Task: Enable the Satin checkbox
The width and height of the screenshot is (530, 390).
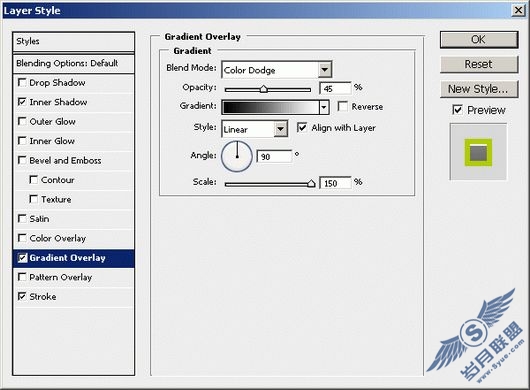Action: [x=22, y=219]
